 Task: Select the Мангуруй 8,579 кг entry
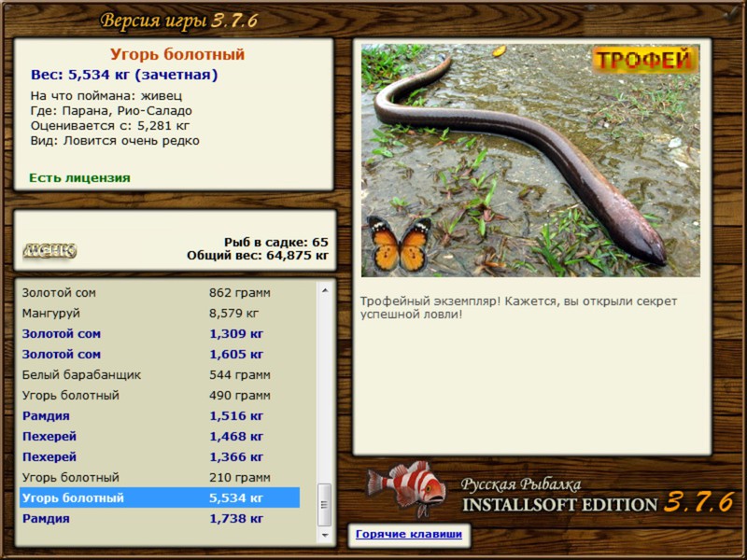tap(160, 314)
